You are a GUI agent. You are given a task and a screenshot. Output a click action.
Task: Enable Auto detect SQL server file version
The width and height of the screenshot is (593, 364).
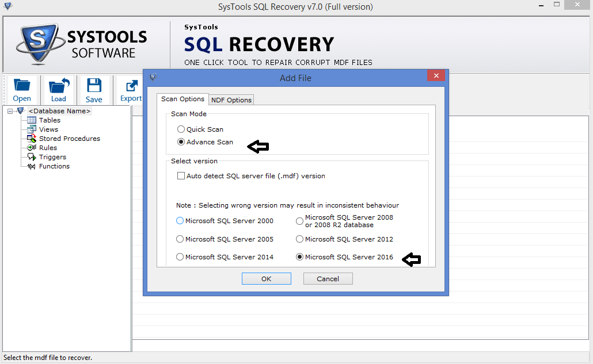point(181,175)
